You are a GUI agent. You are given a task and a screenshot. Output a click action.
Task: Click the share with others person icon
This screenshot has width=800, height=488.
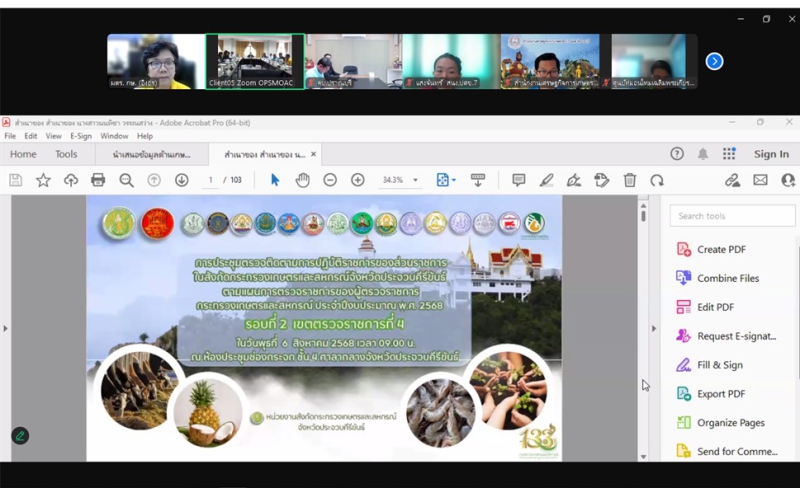pyautogui.click(x=788, y=180)
